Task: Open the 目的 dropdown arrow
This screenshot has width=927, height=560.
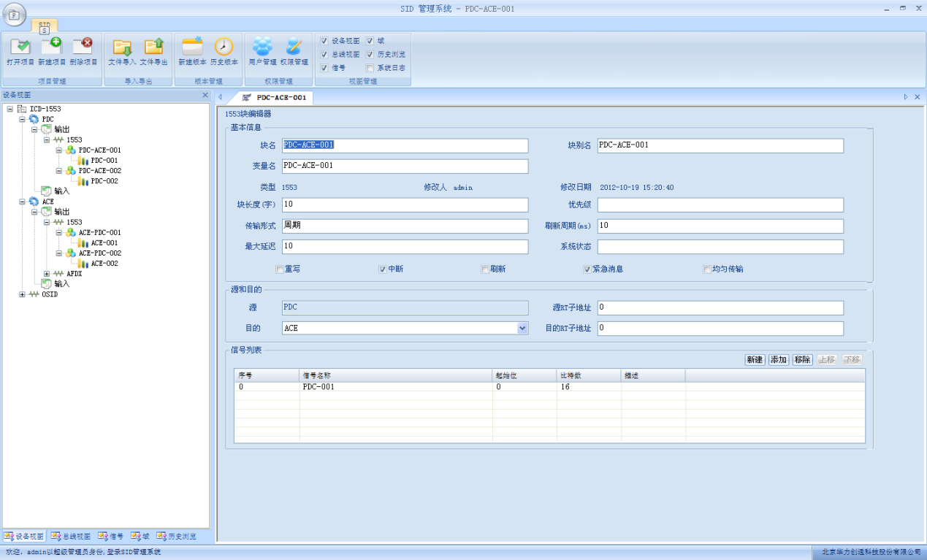Action: [x=522, y=329]
